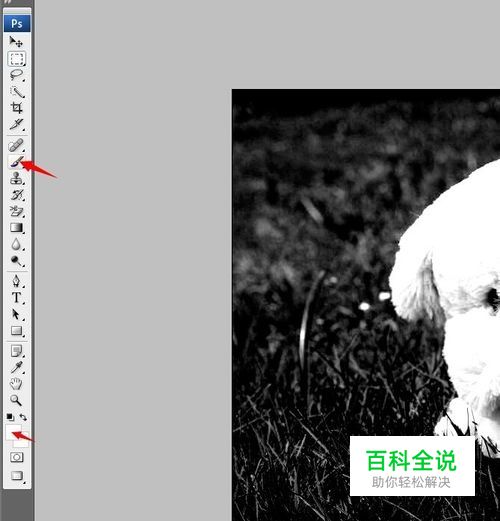Select the Gradient tool

[x=16, y=227]
